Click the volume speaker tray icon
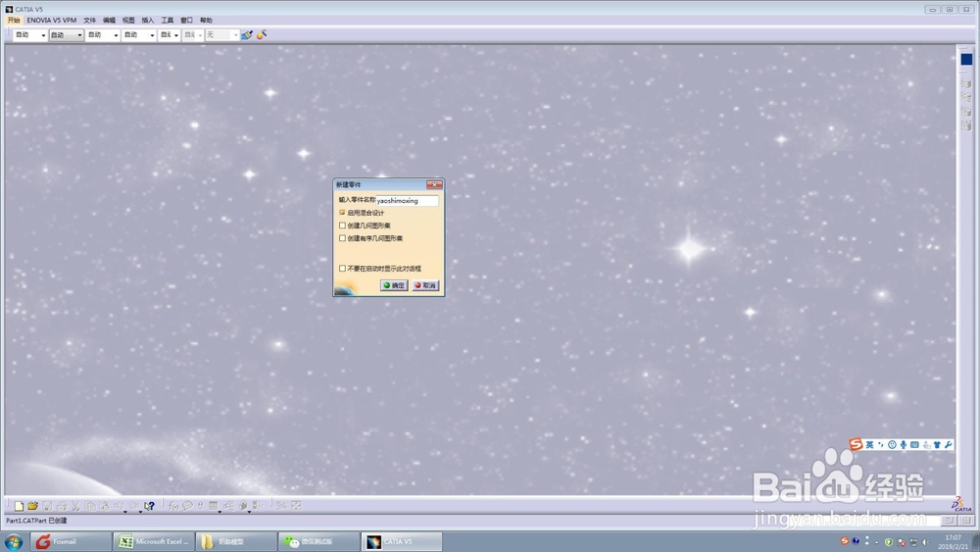This screenshot has height=552, width=980. (926, 542)
